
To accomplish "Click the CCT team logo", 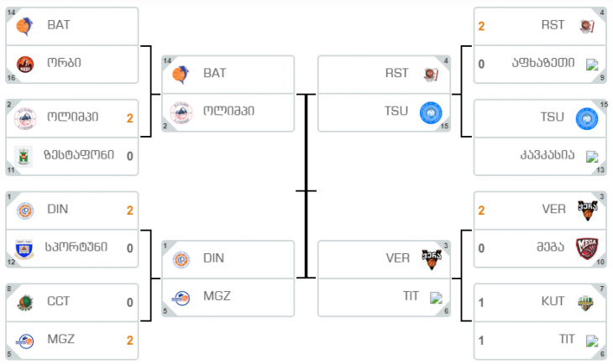I will point(25,303).
